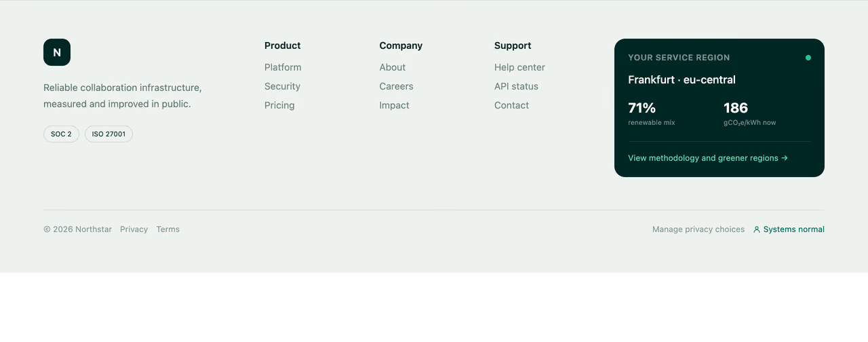This screenshot has width=868, height=342.
Task: Click the SOC 2 badge
Action: [x=61, y=134]
